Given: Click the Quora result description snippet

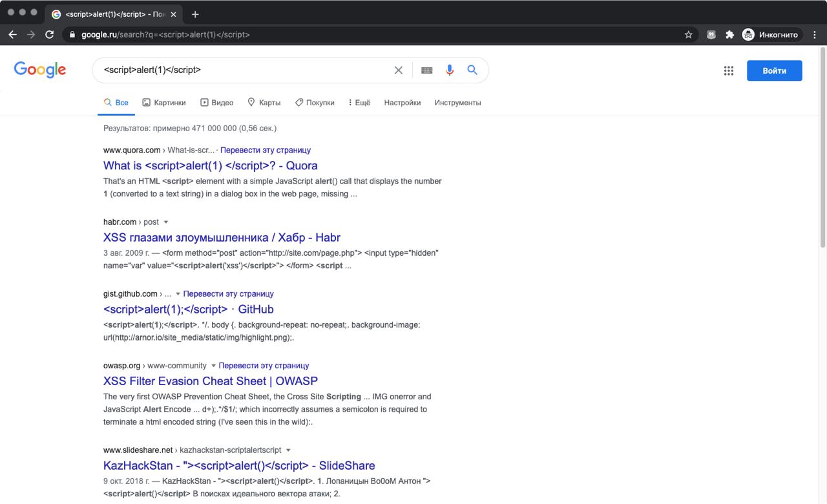Looking at the screenshot, I should [x=273, y=187].
